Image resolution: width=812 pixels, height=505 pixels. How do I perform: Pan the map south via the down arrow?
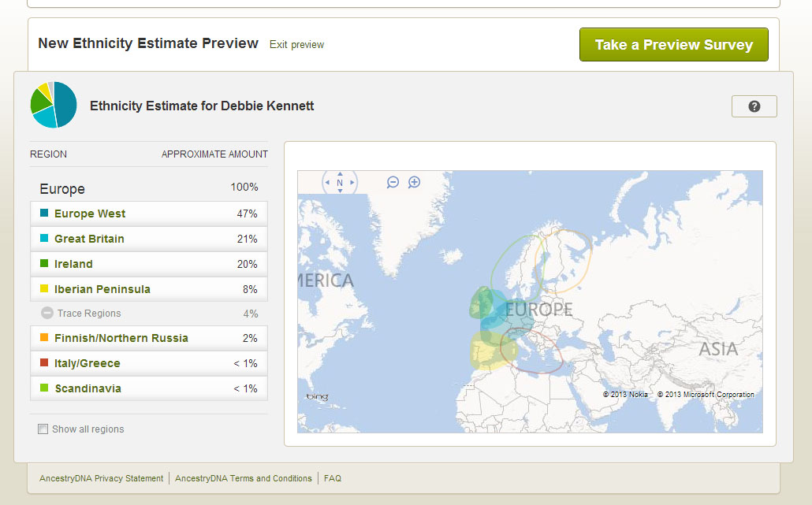coord(340,191)
